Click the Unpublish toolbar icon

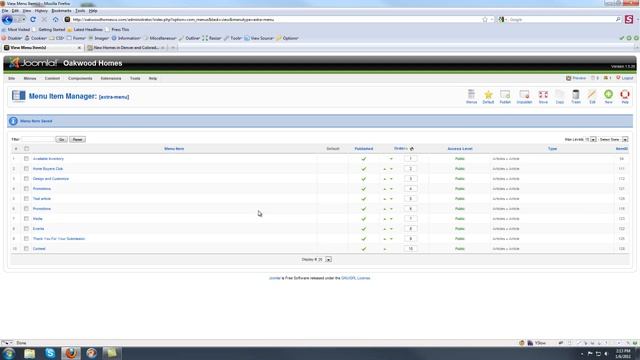pyautogui.click(x=524, y=96)
